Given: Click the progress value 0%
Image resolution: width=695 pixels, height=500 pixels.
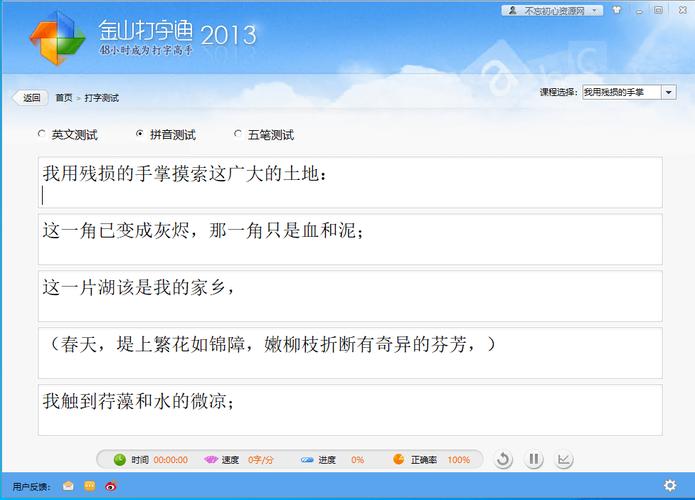Looking at the screenshot, I should tap(358, 460).
